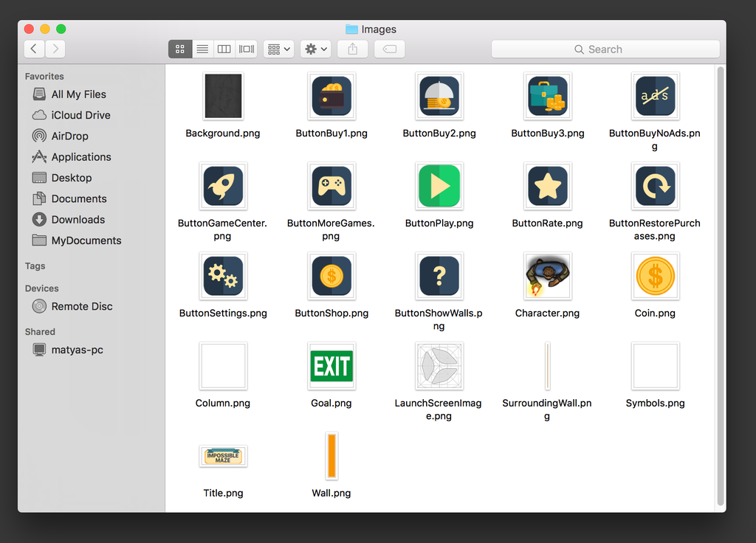Select the Title.png Impossible Maze icon
Screen dimensions: 756x543
[223, 456]
